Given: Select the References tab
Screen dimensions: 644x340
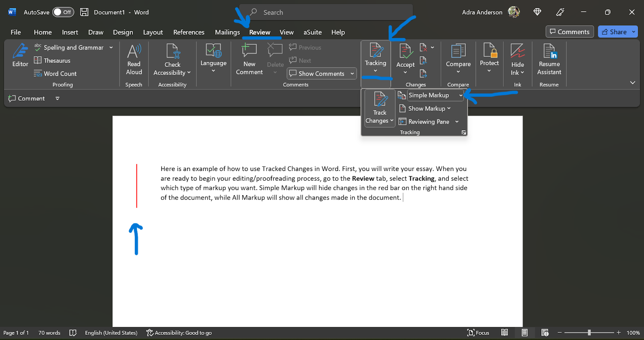Looking at the screenshot, I should [189, 32].
